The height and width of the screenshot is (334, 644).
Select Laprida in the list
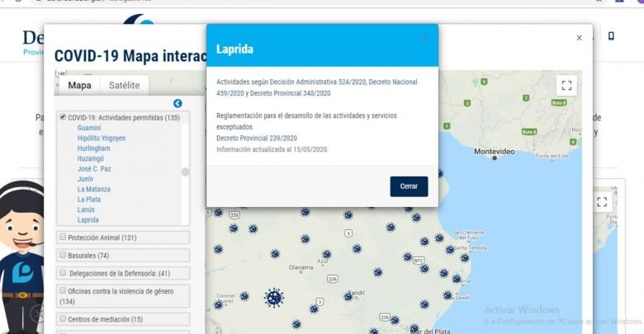click(x=88, y=220)
